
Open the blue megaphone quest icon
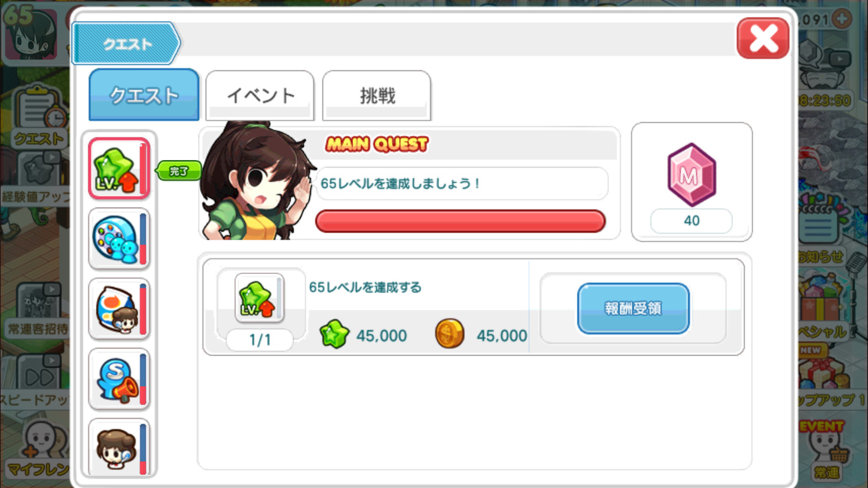pyautogui.click(x=119, y=379)
